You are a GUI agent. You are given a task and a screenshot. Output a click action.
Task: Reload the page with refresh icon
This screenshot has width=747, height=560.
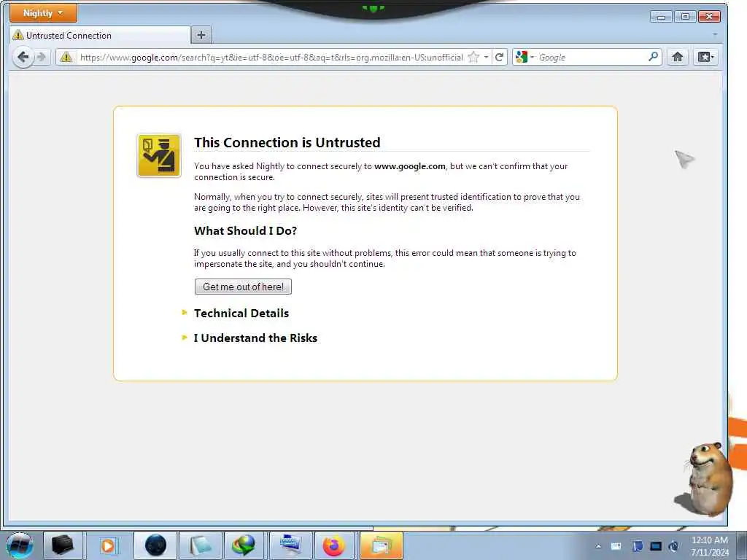click(499, 57)
